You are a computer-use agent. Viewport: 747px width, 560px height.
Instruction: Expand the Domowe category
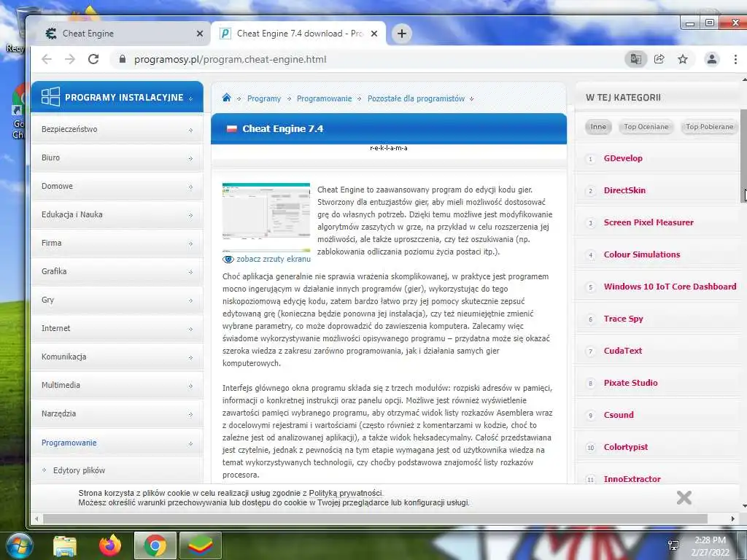tap(117, 186)
